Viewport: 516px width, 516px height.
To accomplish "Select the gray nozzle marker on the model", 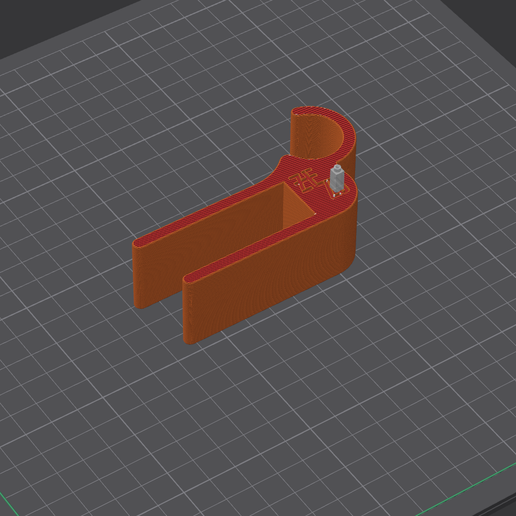I will point(336,180).
